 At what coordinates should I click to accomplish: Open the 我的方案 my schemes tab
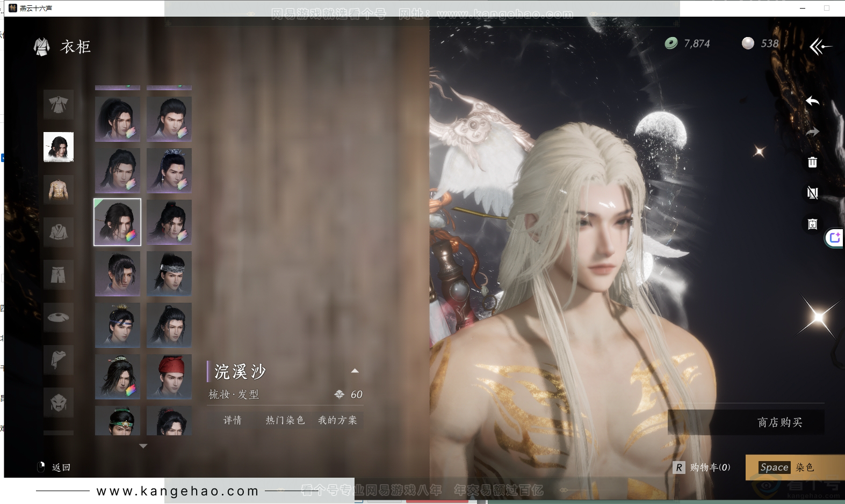337,420
